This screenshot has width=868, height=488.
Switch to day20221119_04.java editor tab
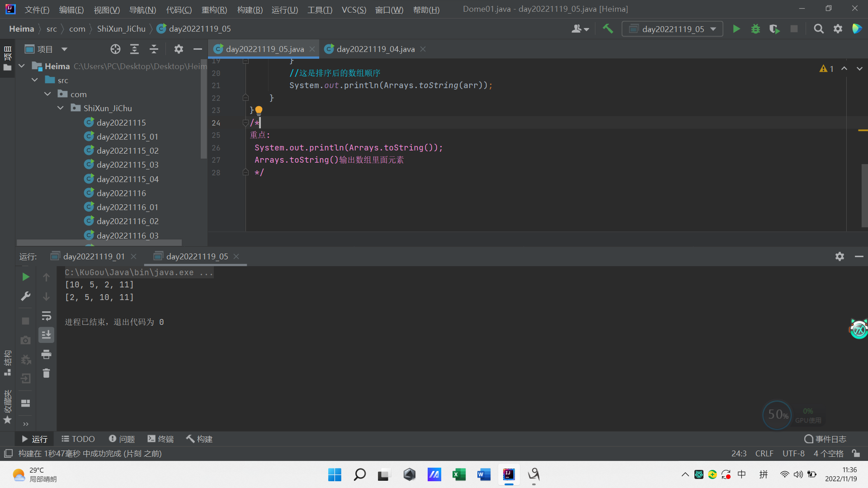pyautogui.click(x=375, y=49)
